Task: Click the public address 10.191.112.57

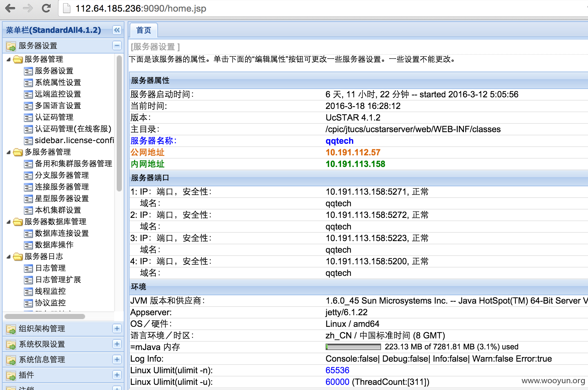Action: click(x=353, y=152)
